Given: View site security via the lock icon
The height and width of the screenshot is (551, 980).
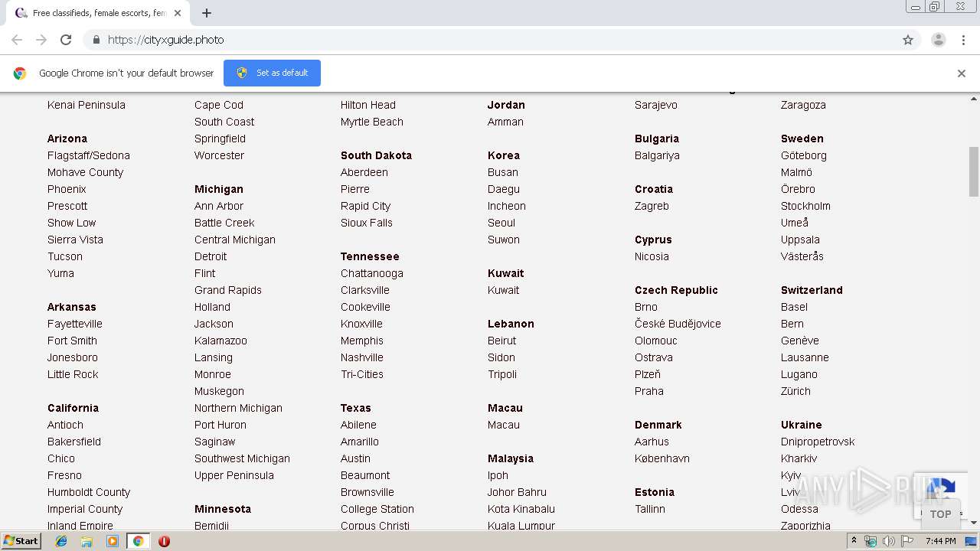Looking at the screenshot, I should (96, 40).
